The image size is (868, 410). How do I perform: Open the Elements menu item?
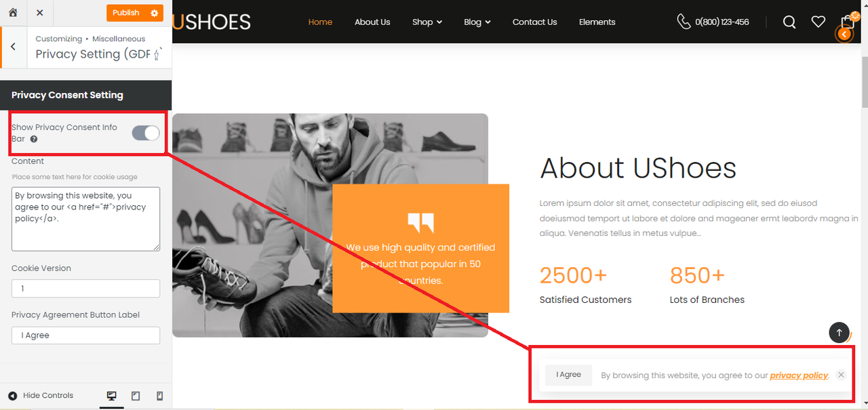(x=597, y=22)
